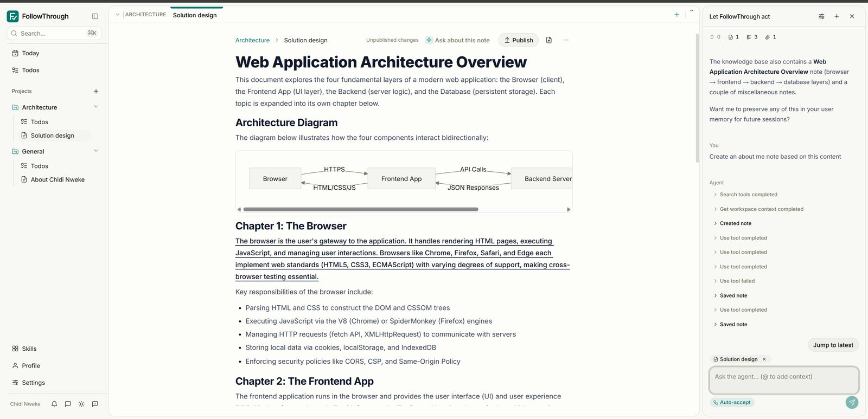This screenshot has width=868, height=419.
Task: Start a new agent chat
Action: click(x=837, y=16)
